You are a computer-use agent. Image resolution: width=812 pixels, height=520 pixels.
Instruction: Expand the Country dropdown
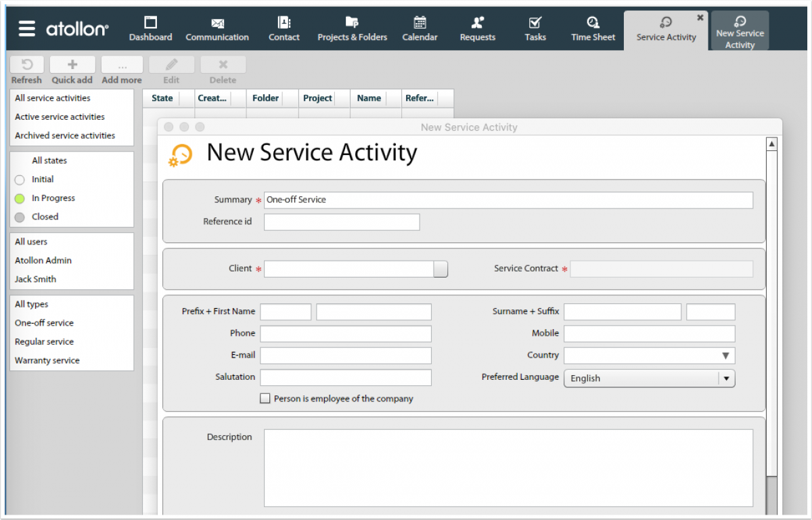point(725,355)
